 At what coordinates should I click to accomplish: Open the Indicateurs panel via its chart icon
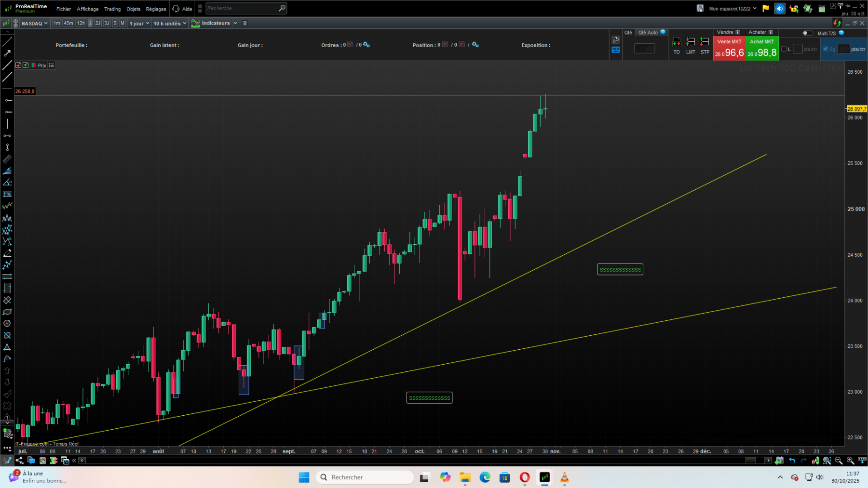[x=195, y=23]
